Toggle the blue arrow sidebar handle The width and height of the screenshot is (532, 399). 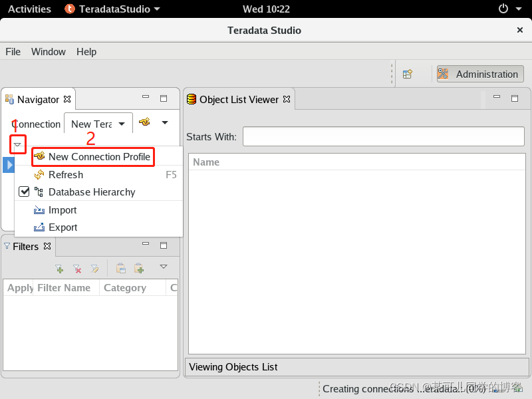coord(9,164)
